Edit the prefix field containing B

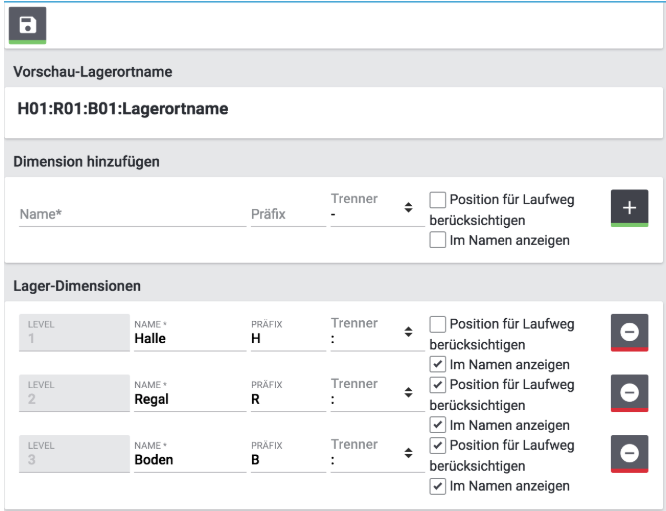[x=288, y=454]
